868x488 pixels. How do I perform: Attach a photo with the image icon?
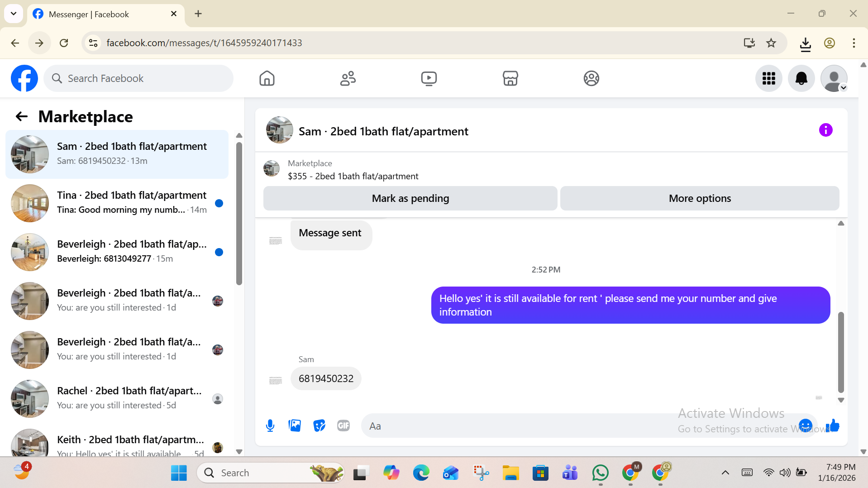tap(295, 426)
